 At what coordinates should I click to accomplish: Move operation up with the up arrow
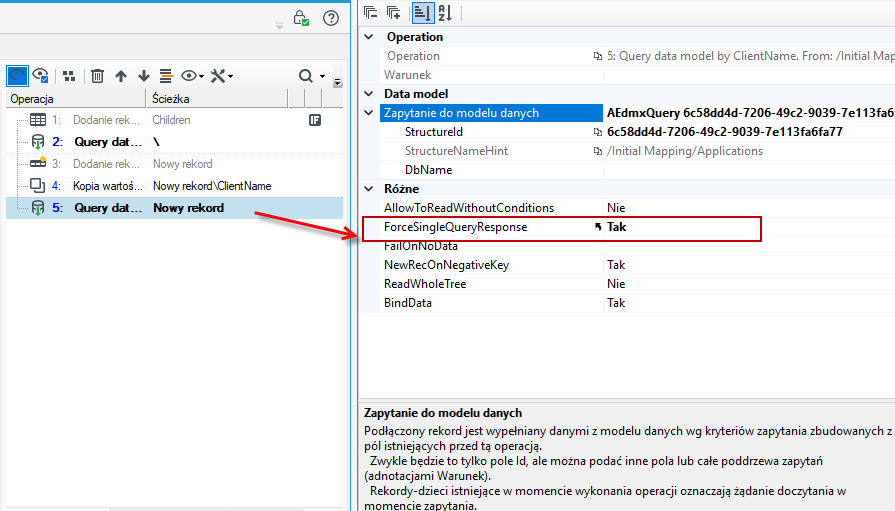pyautogui.click(x=120, y=76)
